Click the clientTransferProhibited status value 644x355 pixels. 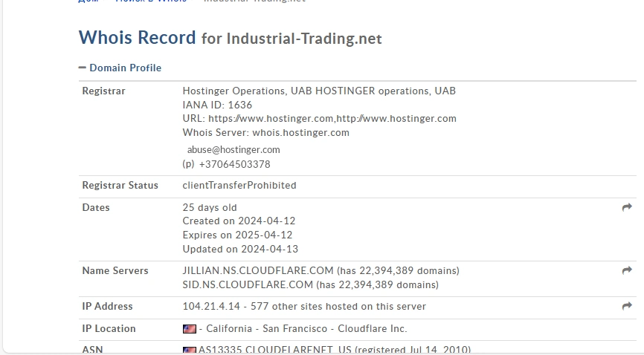tap(239, 186)
